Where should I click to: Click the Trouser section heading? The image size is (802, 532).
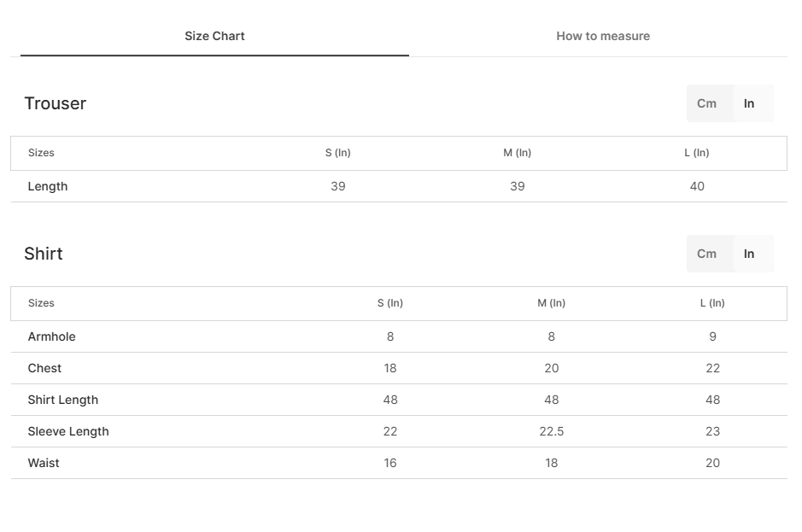tap(56, 103)
